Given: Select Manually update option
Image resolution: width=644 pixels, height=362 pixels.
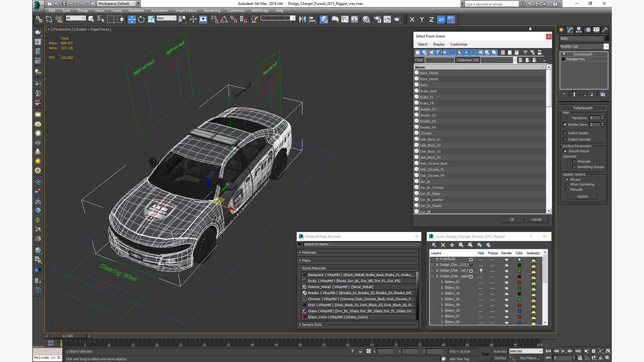Looking at the screenshot, I should coord(567,189).
